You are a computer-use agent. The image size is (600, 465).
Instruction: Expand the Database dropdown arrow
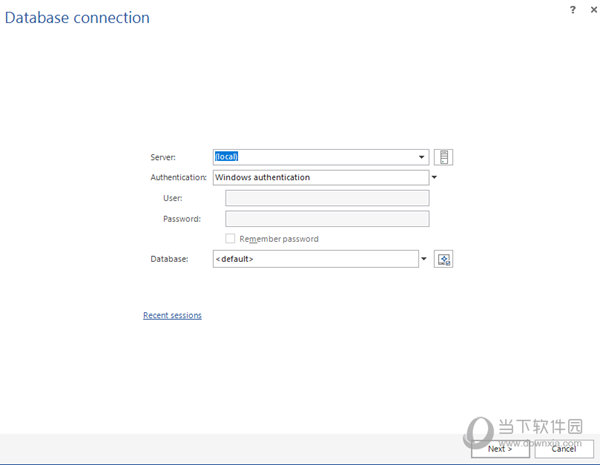pyautogui.click(x=423, y=259)
